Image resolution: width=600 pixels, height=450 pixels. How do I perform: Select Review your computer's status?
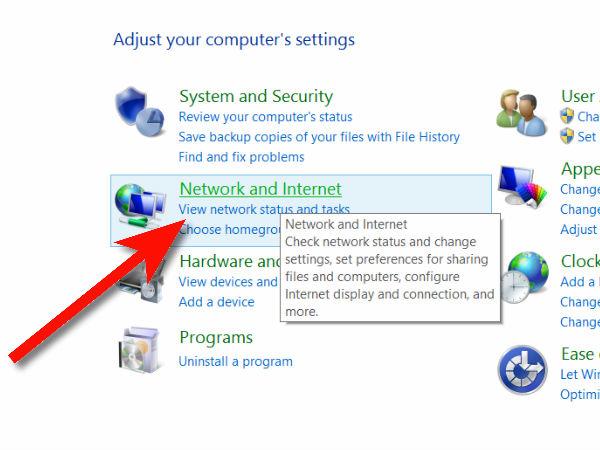265,117
